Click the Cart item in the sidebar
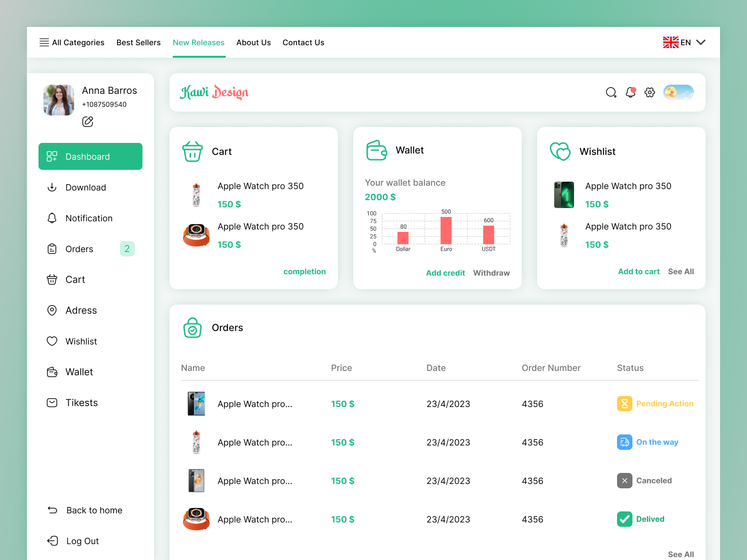 (x=76, y=280)
